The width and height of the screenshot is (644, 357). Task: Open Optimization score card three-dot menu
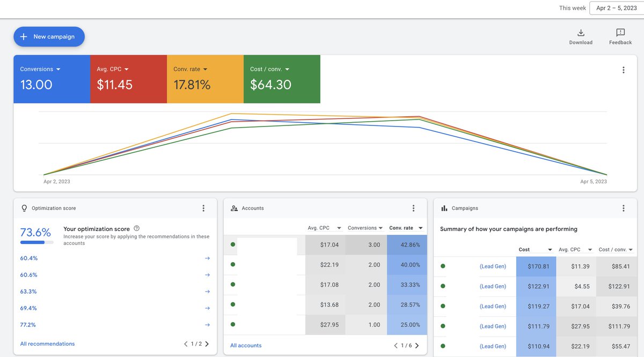[x=203, y=208]
